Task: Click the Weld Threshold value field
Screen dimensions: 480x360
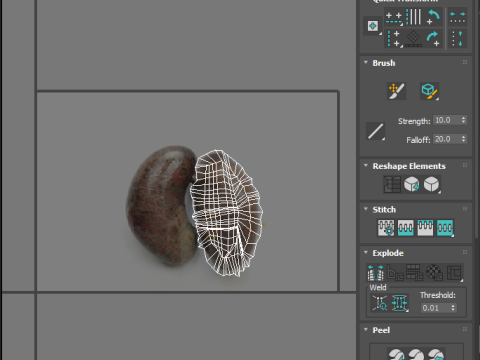Action: pos(435,308)
